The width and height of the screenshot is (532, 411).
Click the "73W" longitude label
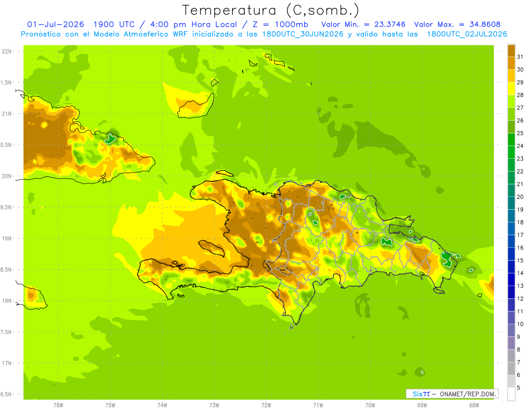pyautogui.click(x=214, y=406)
